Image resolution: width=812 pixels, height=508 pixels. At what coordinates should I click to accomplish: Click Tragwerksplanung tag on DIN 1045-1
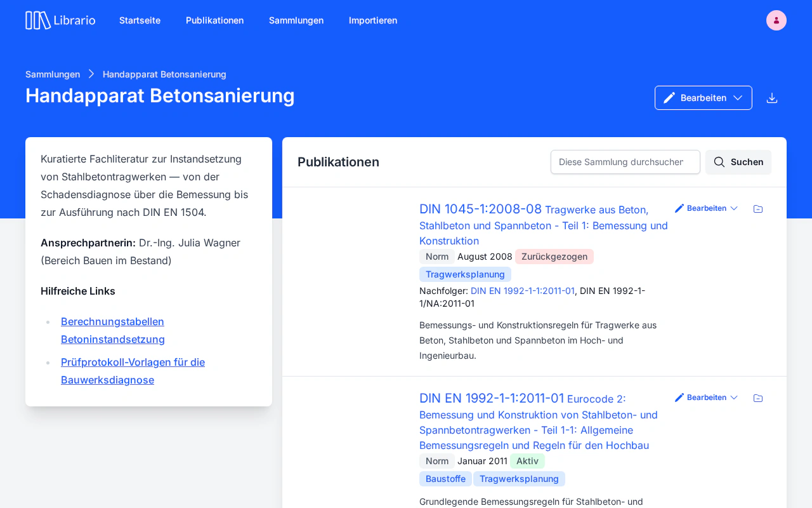coord(465,274)
